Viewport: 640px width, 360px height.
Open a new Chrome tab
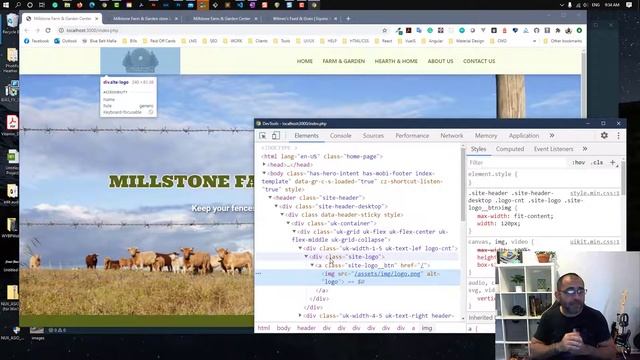(348, 18)
